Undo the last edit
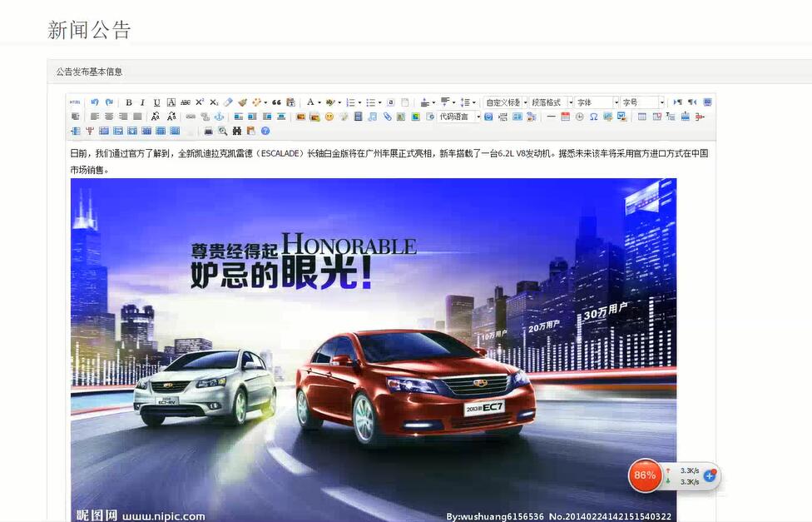Viewport: 812px width, 522px height. (x=94, y=101)
